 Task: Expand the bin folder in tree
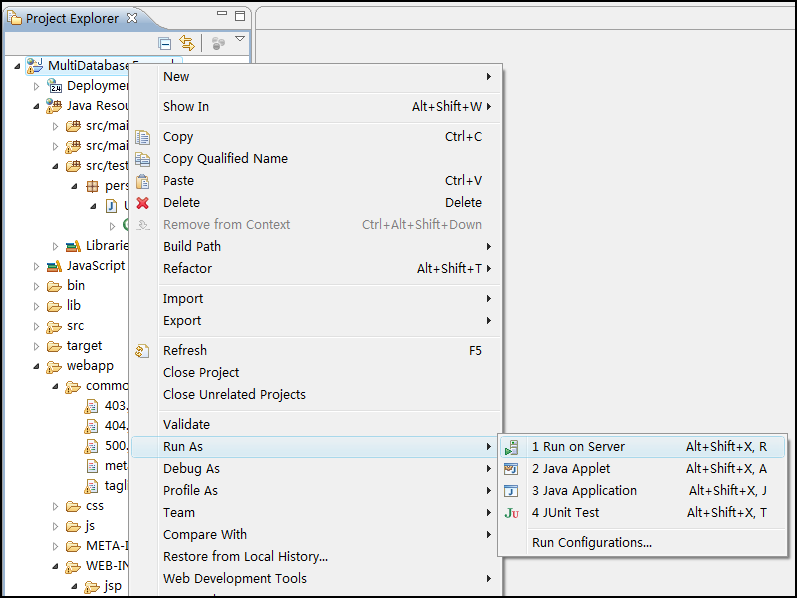(x=36, y=286)
